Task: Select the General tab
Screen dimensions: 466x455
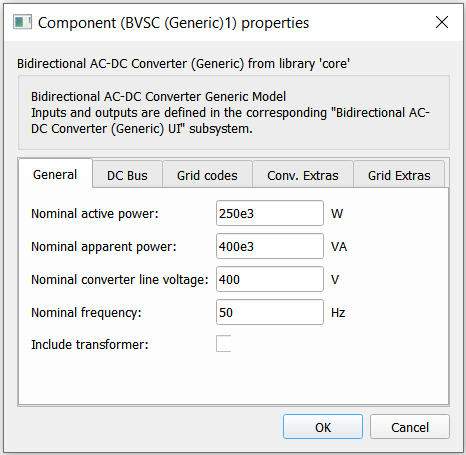Action: point(55,174)
